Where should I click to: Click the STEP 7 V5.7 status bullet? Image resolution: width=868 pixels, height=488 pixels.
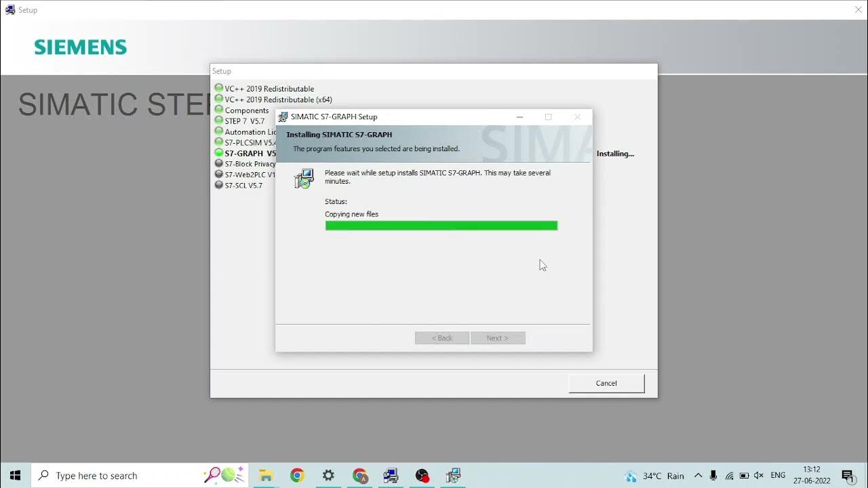click(219, 121)
